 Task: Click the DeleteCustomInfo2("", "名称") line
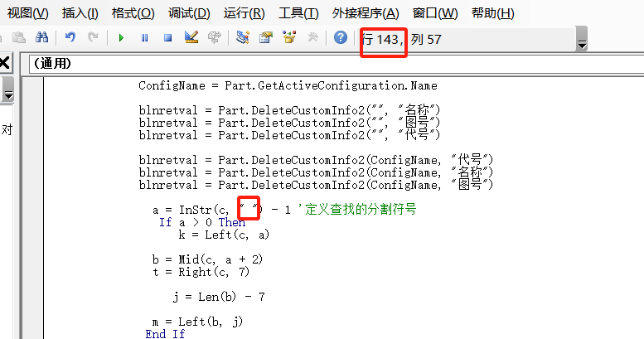coord(289,110)
